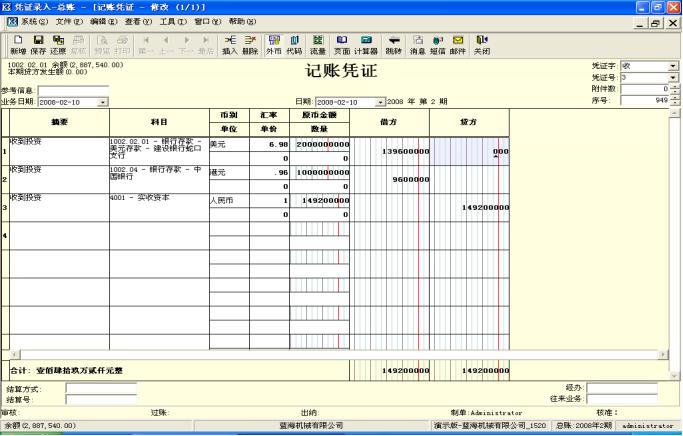Click the 短信 (SMS) toolbar icon
This screenshot has width=683, height=436.
coord(438,45)
